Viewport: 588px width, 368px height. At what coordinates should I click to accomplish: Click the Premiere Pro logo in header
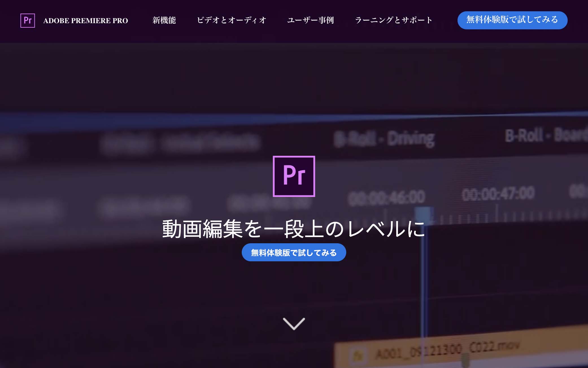coord(28,21)
